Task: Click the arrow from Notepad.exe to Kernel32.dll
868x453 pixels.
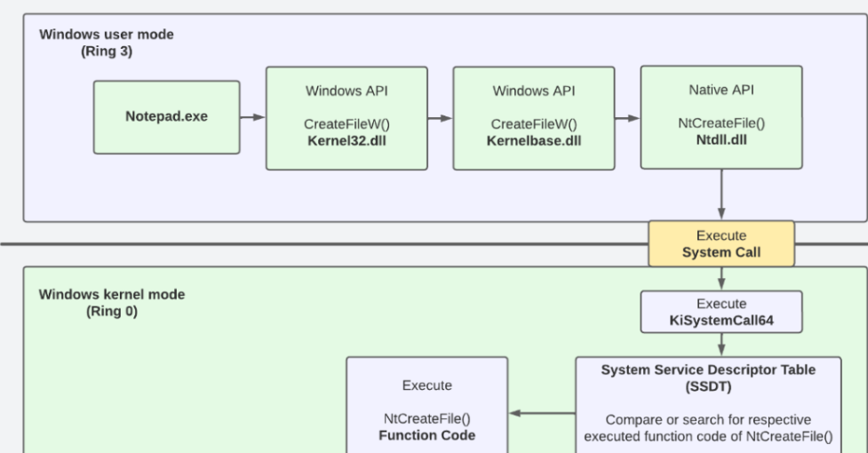Action: [x=252, y=117]
